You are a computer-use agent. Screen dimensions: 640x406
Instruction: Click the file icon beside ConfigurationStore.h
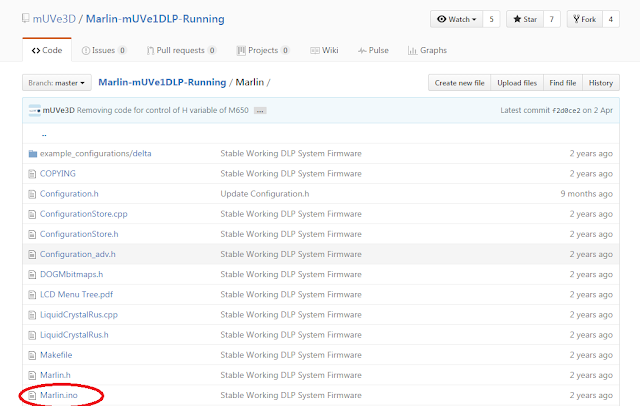(x=32, y=235)
